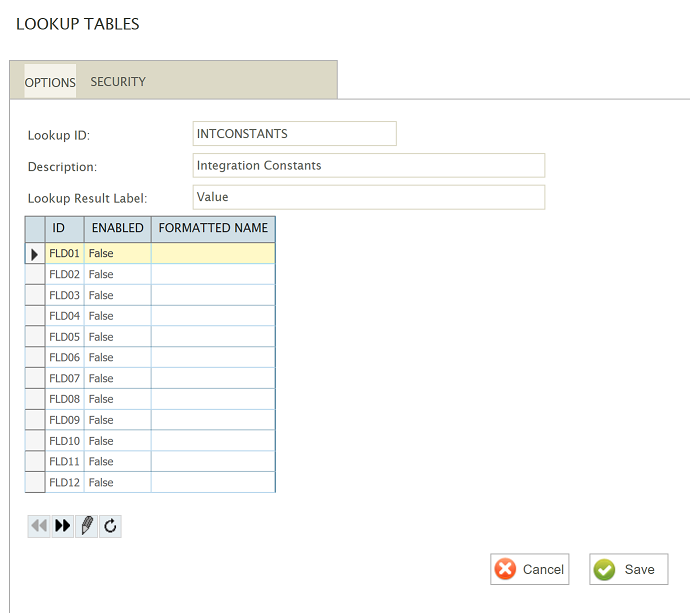
Task: Save the lookup table
Action: (x=628, y=569)
